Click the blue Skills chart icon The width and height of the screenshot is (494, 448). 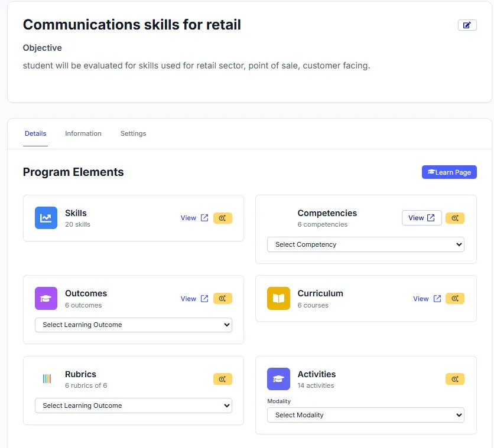click(46, 218)
